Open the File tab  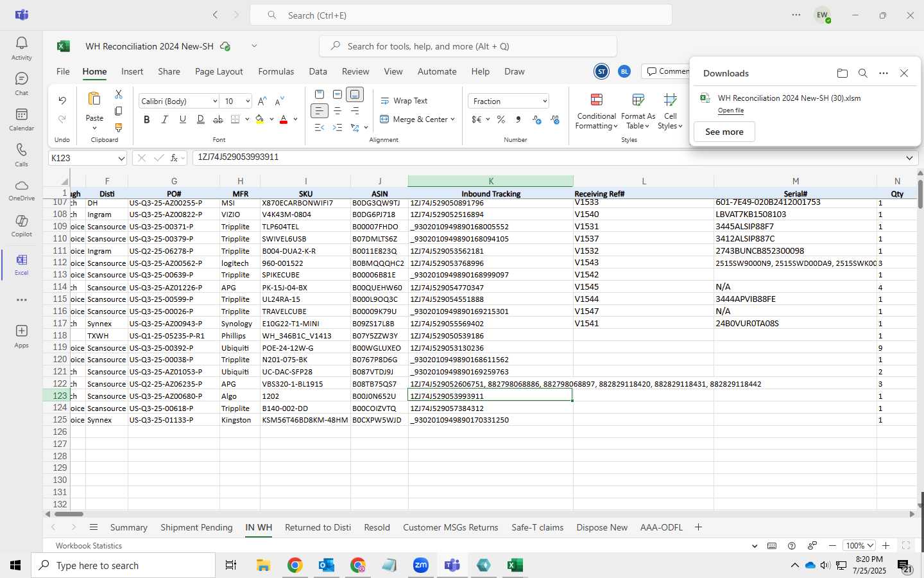click(x=63, y=71)
